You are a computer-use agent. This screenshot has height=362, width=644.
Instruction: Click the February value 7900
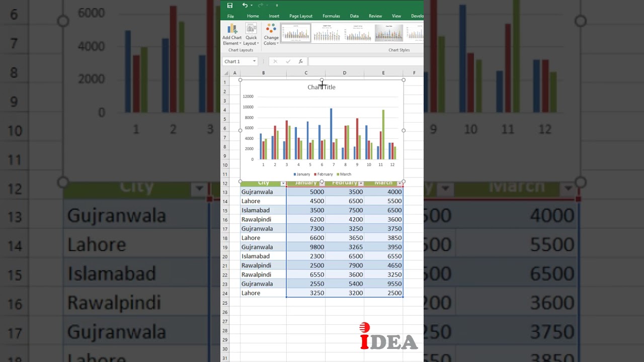click(356, 265)
